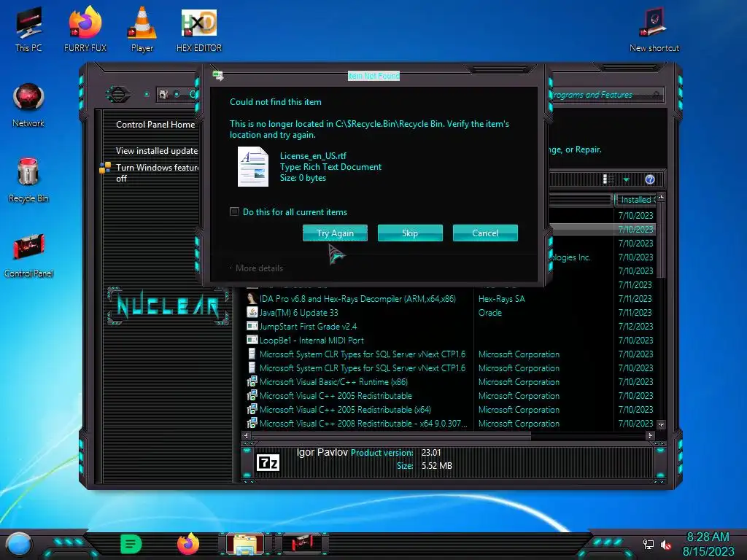Open the Network desktop icon

[x=28, y=105]
